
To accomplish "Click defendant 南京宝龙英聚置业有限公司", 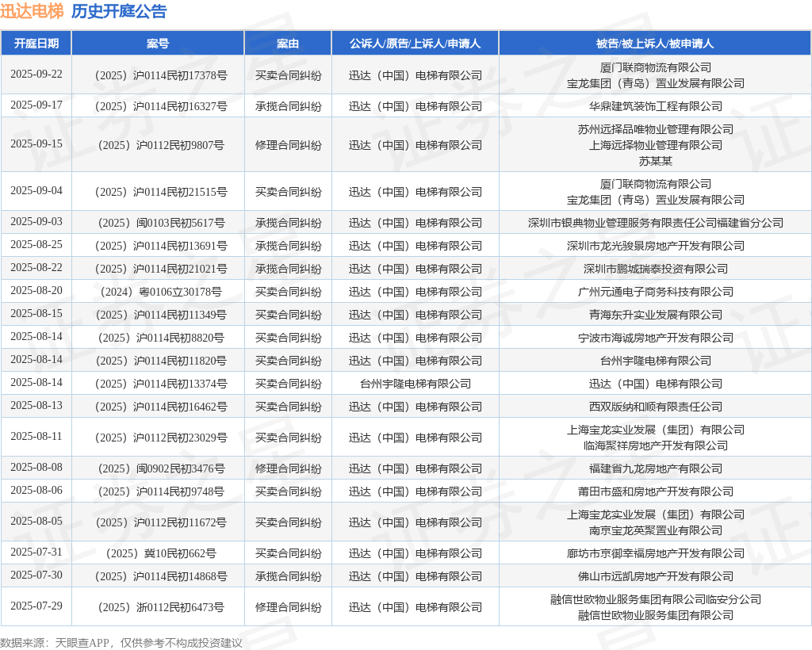I will (656, 530).
